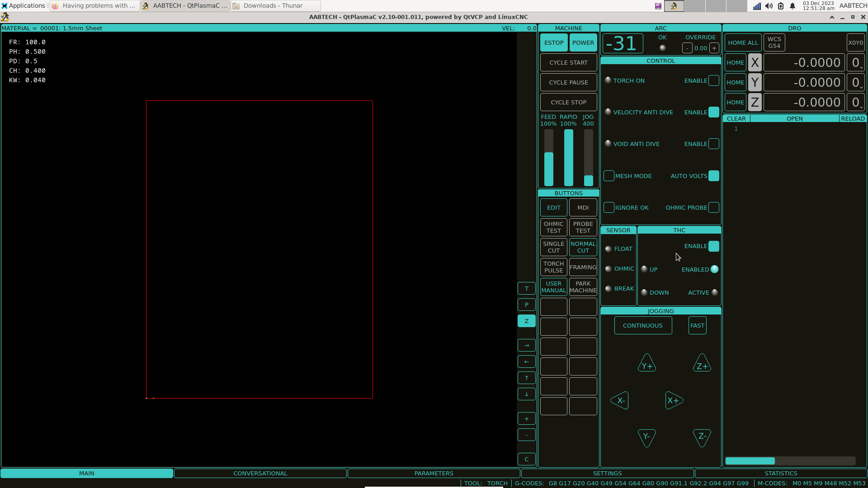Jog the X+ axis arrow

click(x=674, y=400)
